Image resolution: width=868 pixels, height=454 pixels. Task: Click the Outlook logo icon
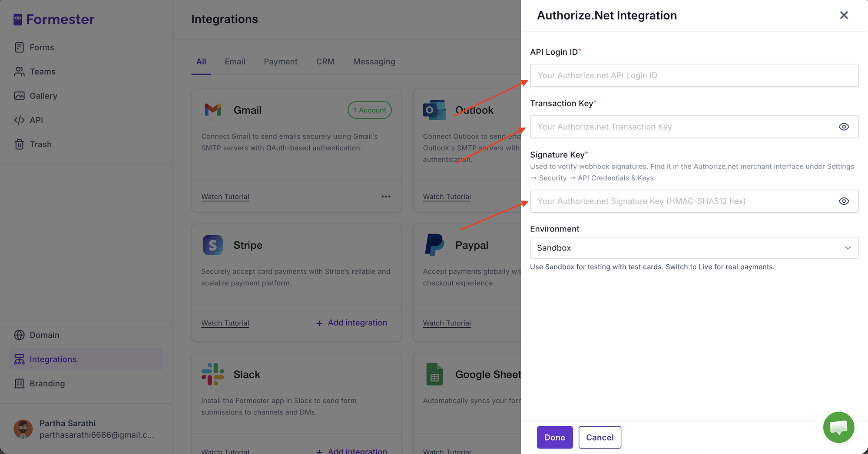pyautogui.click(x=434, y=110)
